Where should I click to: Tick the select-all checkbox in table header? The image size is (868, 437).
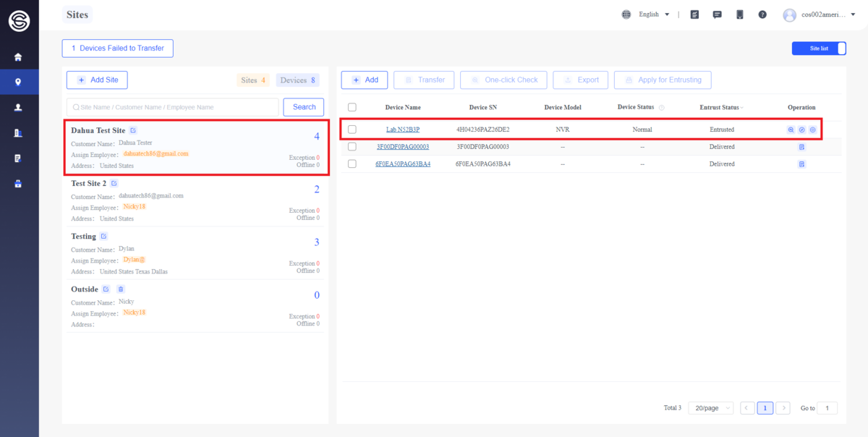(352, 107)
